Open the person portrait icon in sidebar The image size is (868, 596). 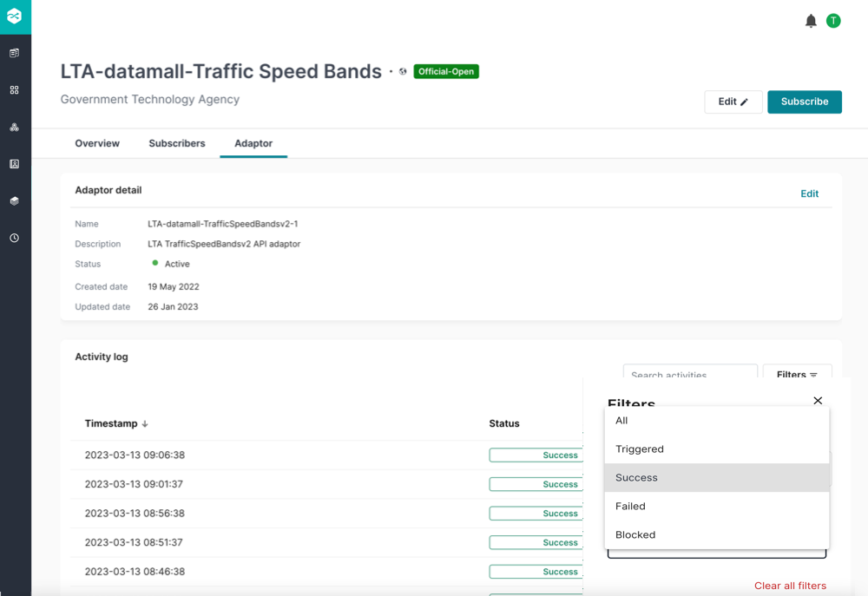(15, 164)
